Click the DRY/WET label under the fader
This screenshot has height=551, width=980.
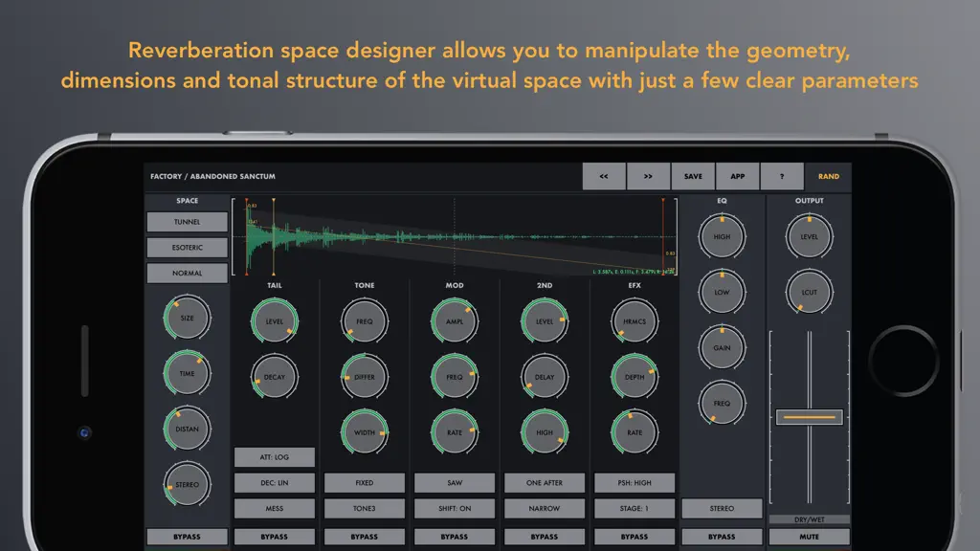pyautogui.click(x=810, y=519)
